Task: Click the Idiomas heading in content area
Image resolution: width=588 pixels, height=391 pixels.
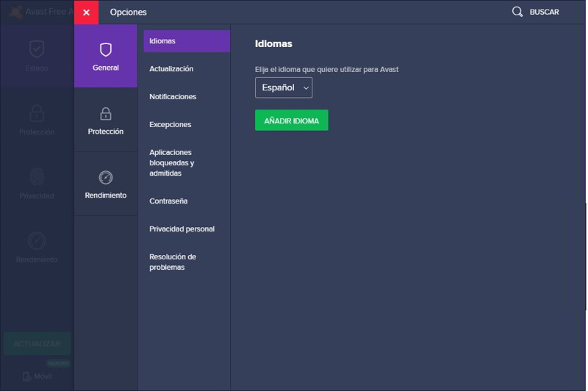Action: click(273, 44)
